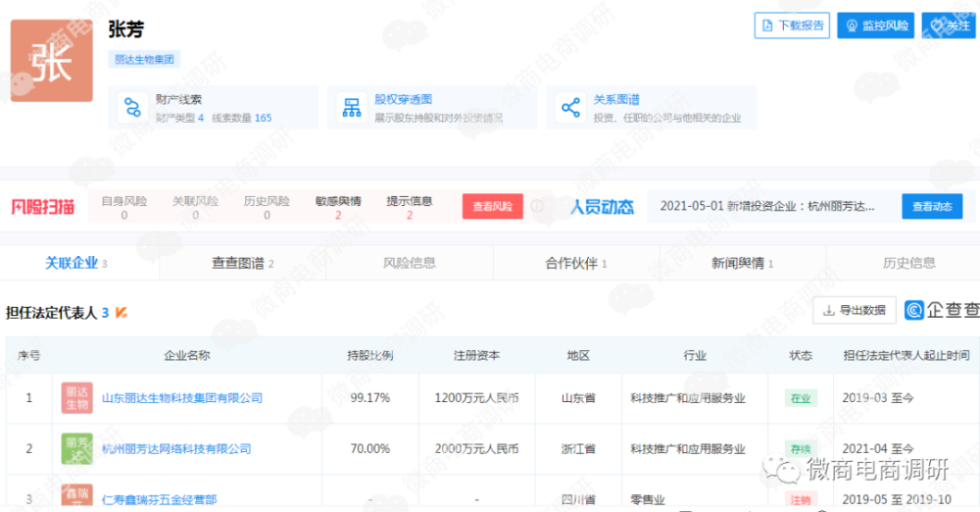
Task: Click the 关系图谱 share icon
Action: (570, 108)
